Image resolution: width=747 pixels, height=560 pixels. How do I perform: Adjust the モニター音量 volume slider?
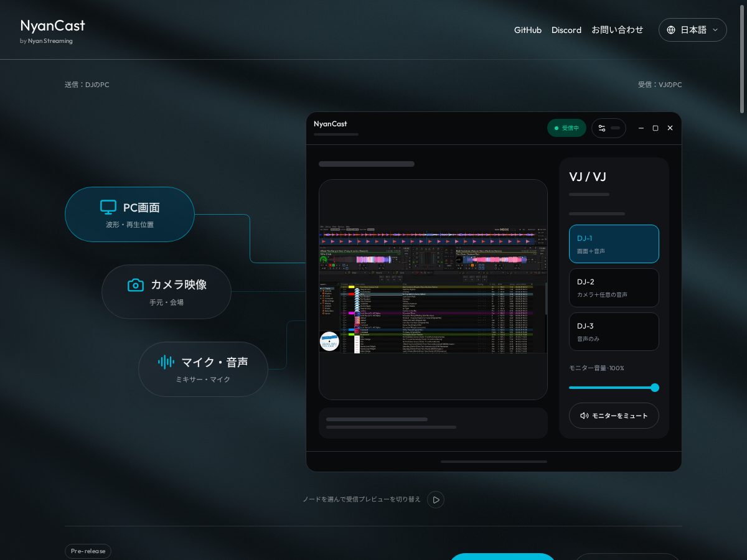tap(614, 388)
